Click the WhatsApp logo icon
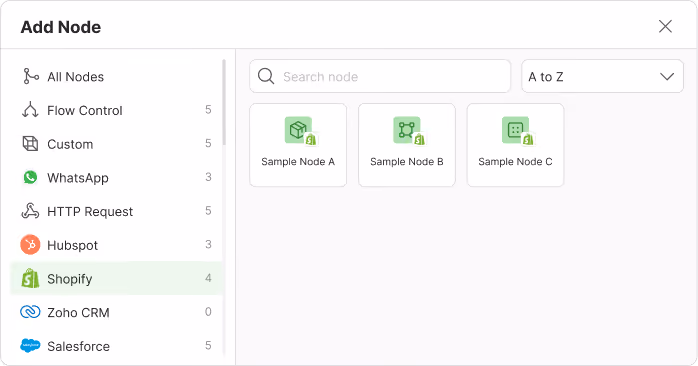The height and width of the screenshot is (366, 698). [x=30, y=177]
